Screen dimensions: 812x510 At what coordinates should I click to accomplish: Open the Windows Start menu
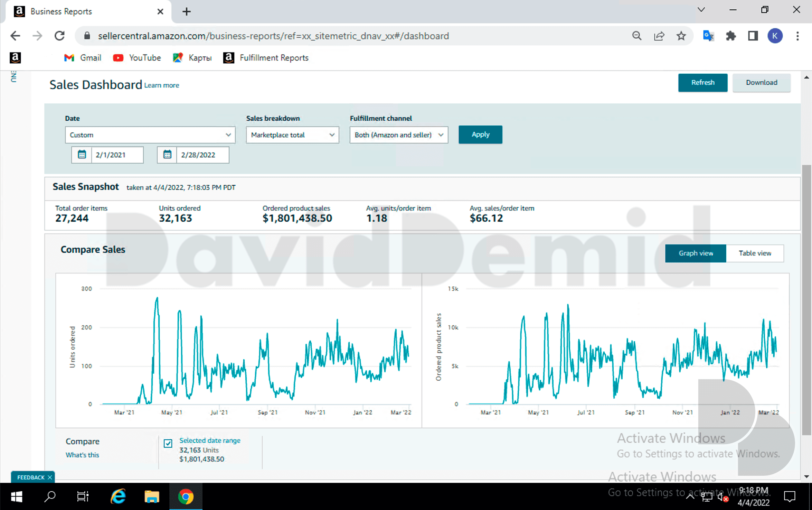[x=16, y=497]
